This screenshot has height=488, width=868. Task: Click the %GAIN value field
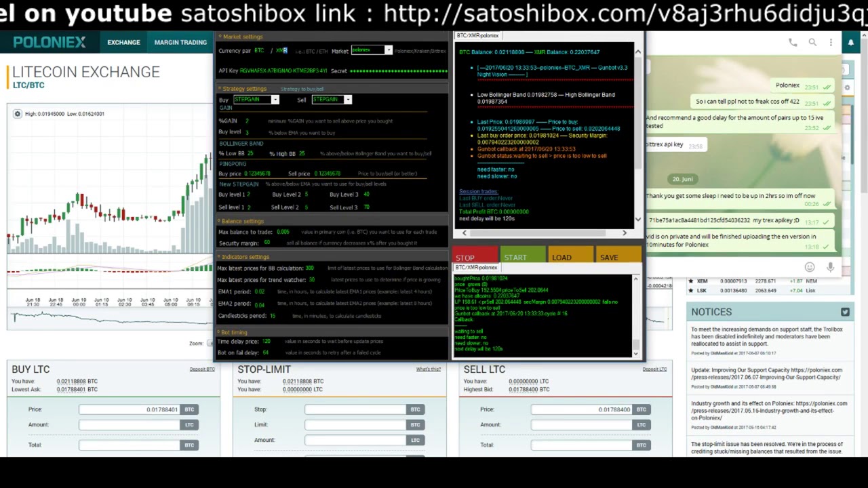click(x=248, y=121)
